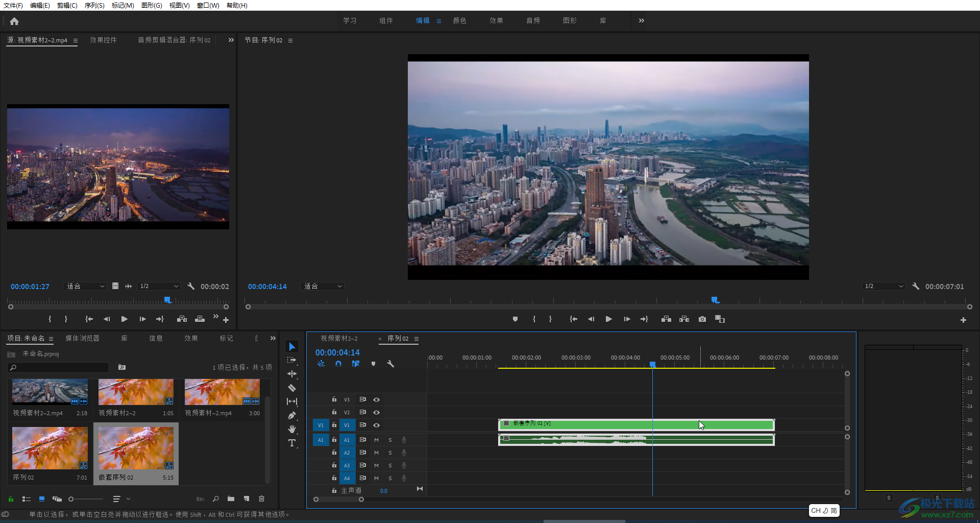The image size is (980, 523).
Task: Click Overwrite button in Source monitor
Action: 200,319
